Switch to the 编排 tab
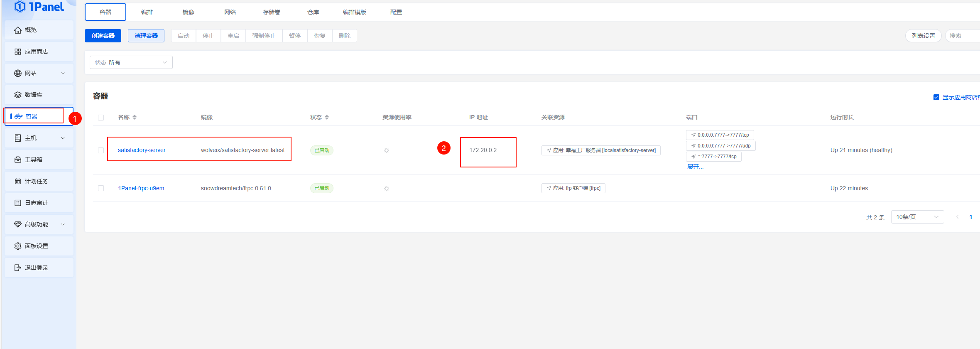Image resolution: width=980 pixels, height=349 pixels. (147, 12)
